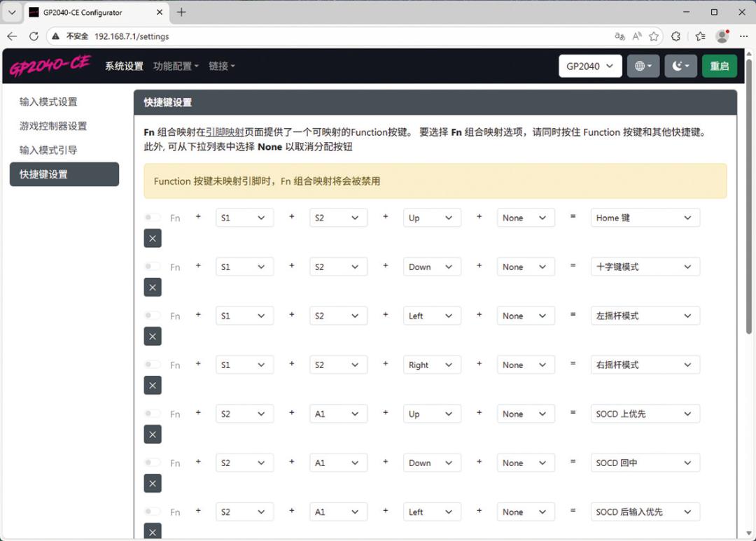
Task: Delete the SOCD 回中 hotkey row
Action: click(153, 484)
